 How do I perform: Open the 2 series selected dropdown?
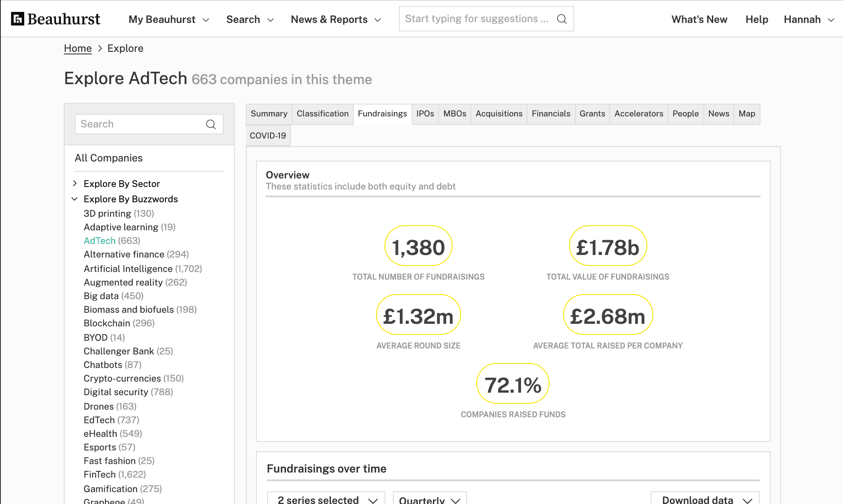pyautogui.click(x=326, y=498)
